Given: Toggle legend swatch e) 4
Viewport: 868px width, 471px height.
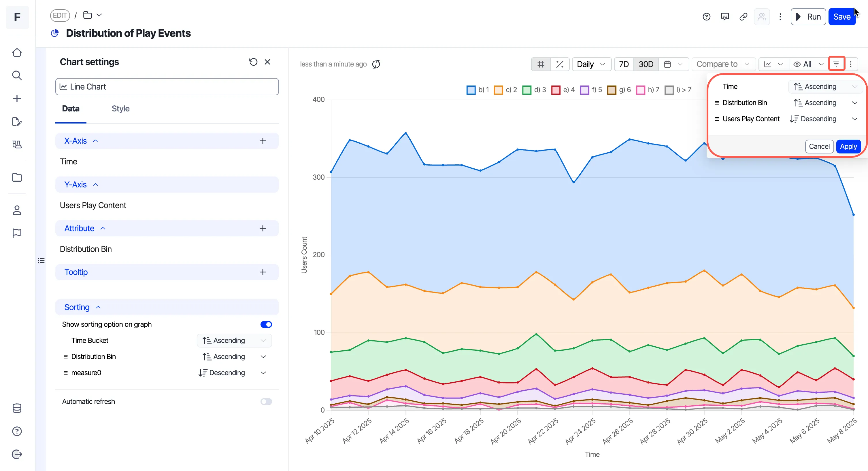Looking at the screenshot, I should coord(556,90).
